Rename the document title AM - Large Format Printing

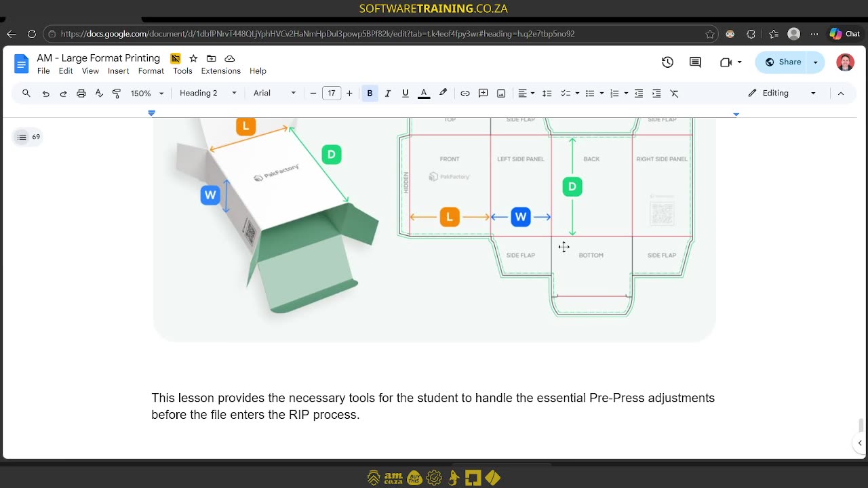pyautogui.click(x=98, y=58)
